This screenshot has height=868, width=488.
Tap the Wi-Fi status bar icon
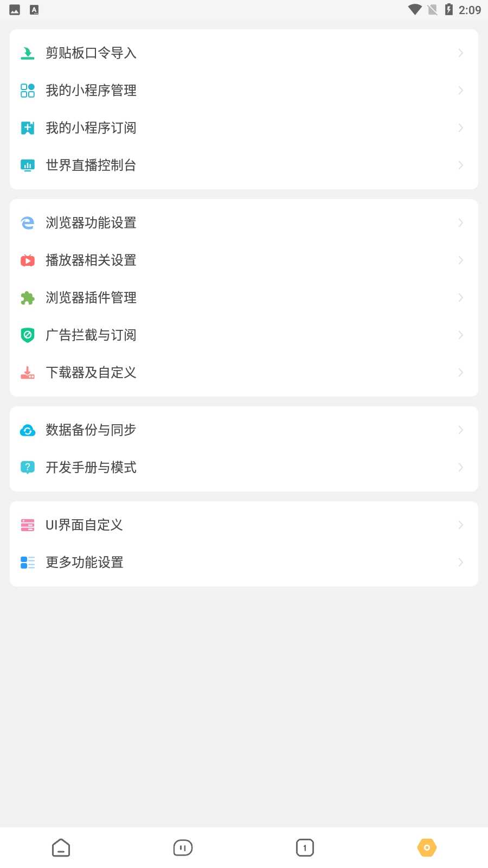click(x=415, y=10)
